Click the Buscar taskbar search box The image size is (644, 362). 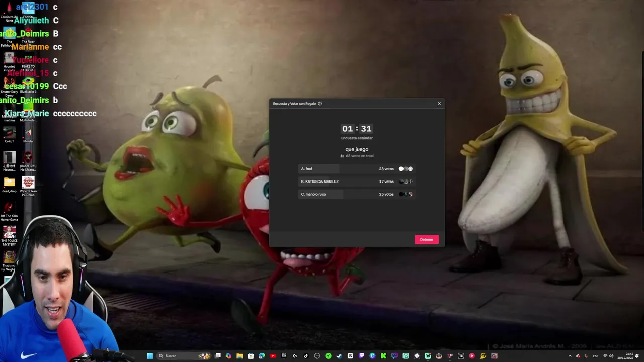[x=183, y=356]
